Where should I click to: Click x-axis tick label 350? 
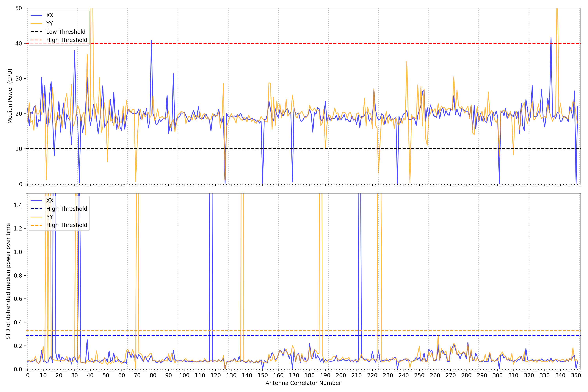pos(576,376)
